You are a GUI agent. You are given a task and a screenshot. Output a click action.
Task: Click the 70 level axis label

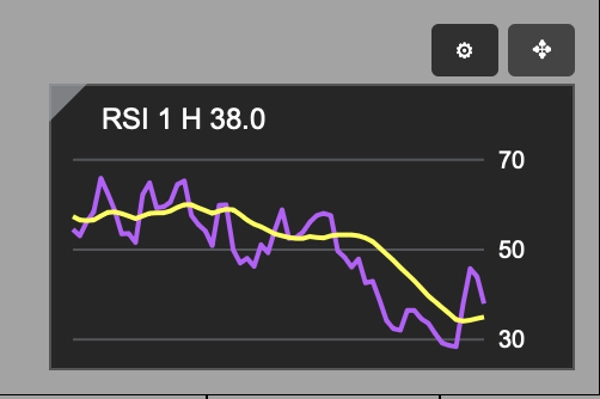point(511,160)
